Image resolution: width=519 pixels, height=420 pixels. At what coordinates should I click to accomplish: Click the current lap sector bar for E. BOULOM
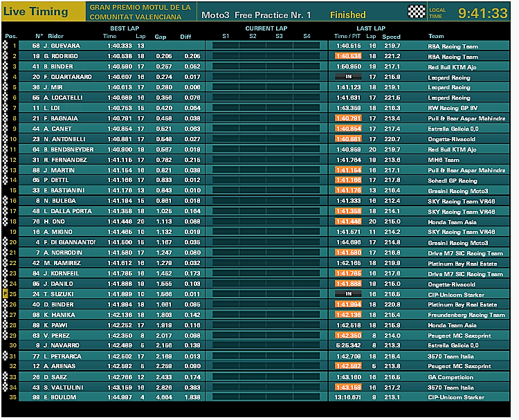(266, 397)
